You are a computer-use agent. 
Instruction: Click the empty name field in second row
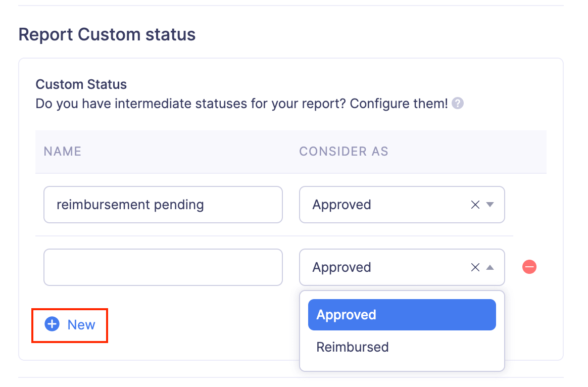pos(163,267)
